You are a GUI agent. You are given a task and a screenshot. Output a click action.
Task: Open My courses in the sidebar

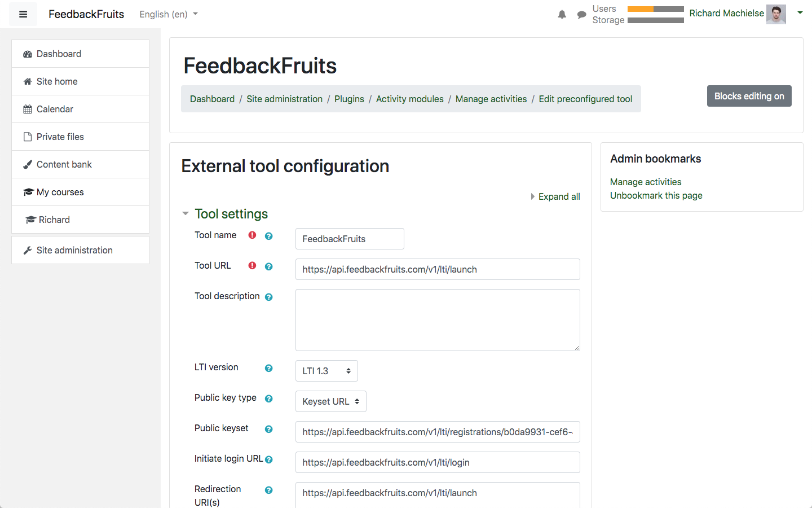[x=81, y=192]
